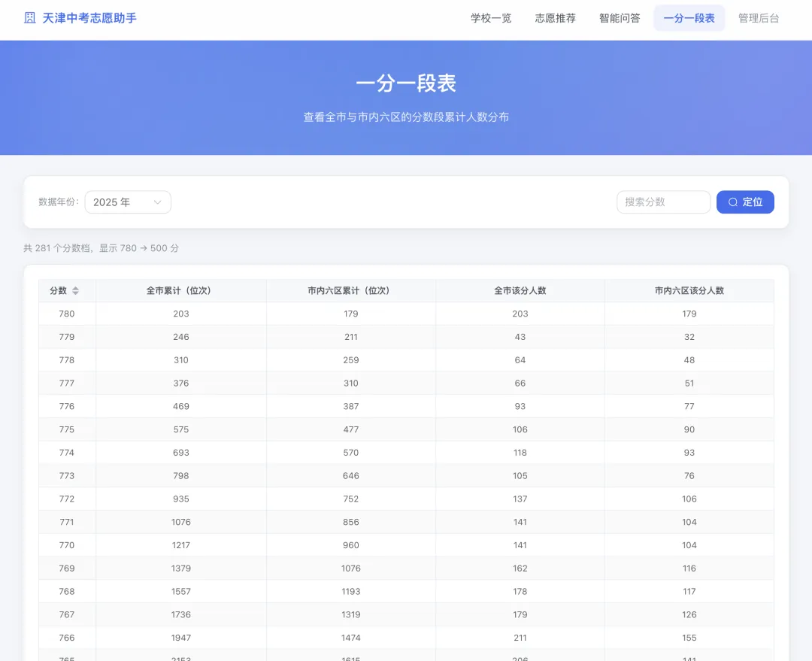Click district count 32 in row 779

[x=689, y=337]
